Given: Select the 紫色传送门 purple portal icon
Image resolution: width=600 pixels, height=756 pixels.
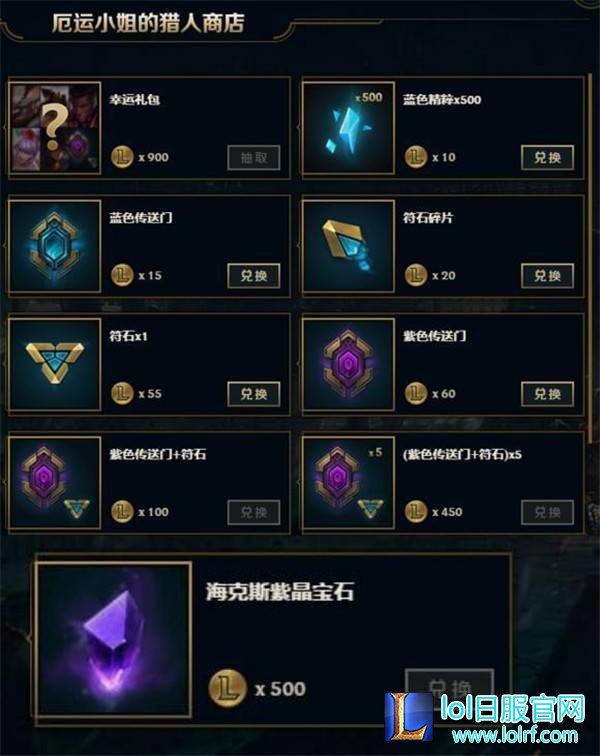Looking at the screenshot, I should [x=348, y=364].
